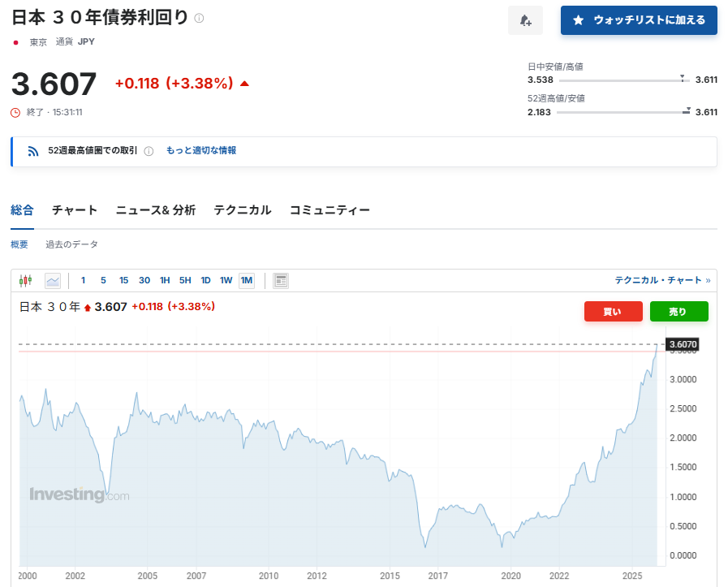The width and height of the screenshot is (728, 587).
Task: Click the bell alert icon
Action: pos(525,20)
